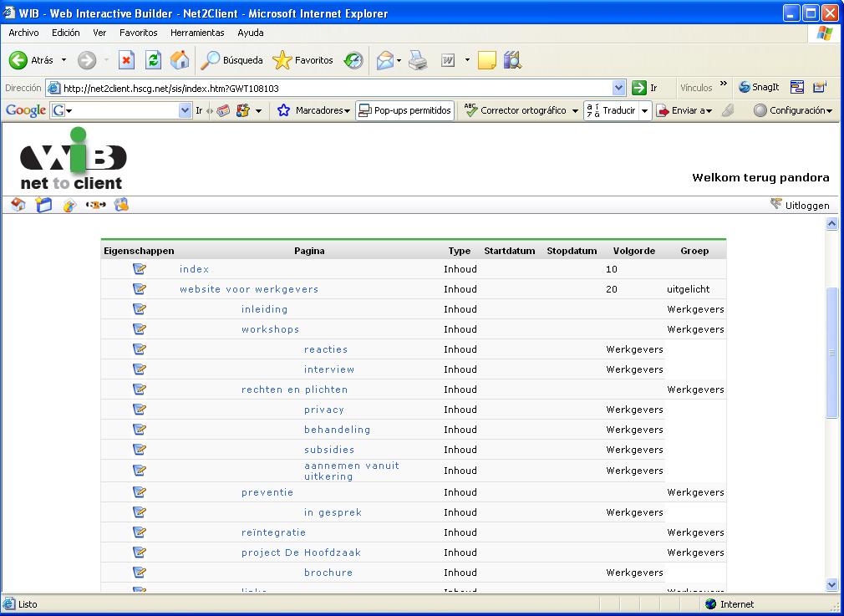Edit properties icon for subsidies row
This screenshot has width=844, height=616.
pyautogui.click(x=140, y=450)
